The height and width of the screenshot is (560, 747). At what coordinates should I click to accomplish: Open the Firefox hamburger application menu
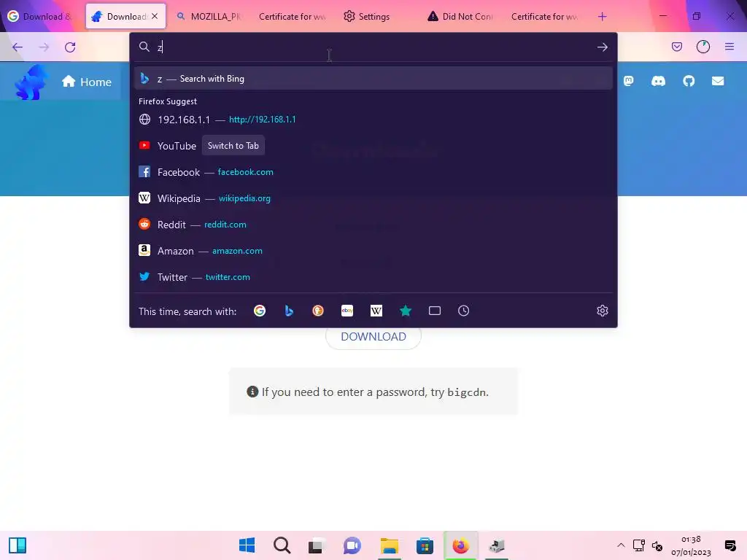click(x=729, y=47)
